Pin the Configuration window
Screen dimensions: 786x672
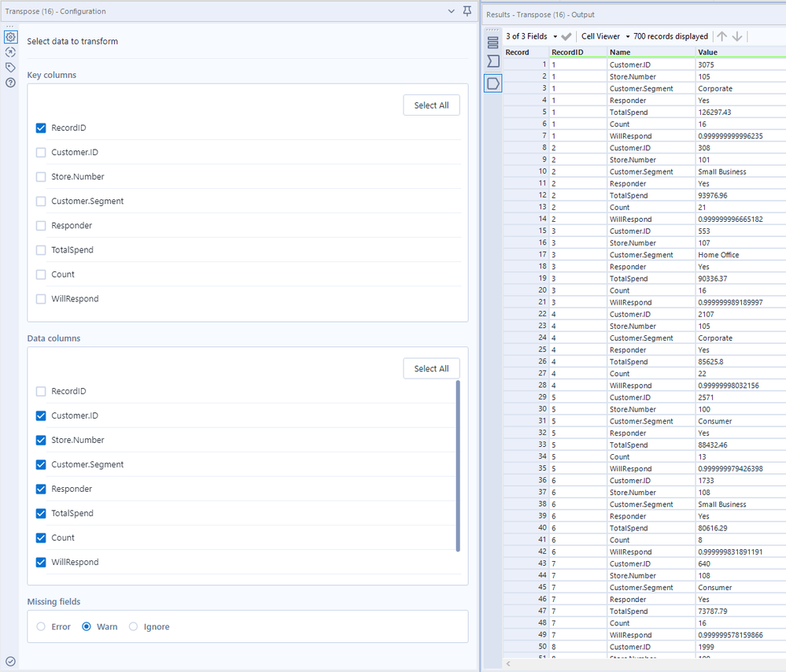[467, 11]
